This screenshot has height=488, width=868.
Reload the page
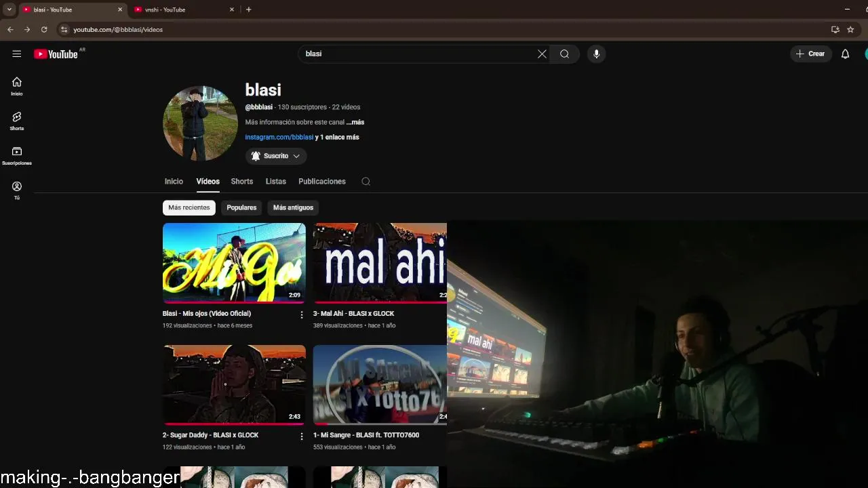(44, 29)
